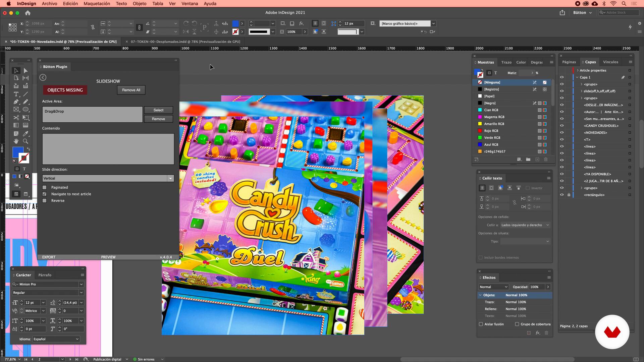Open the Objeto menu

[140, 4]
